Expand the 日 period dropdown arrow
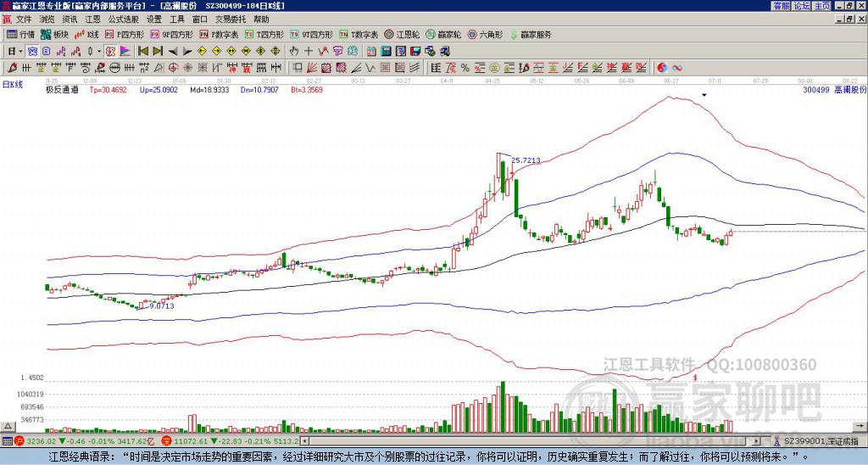Screen dimensions: 868x465 [x=20, y=51]
